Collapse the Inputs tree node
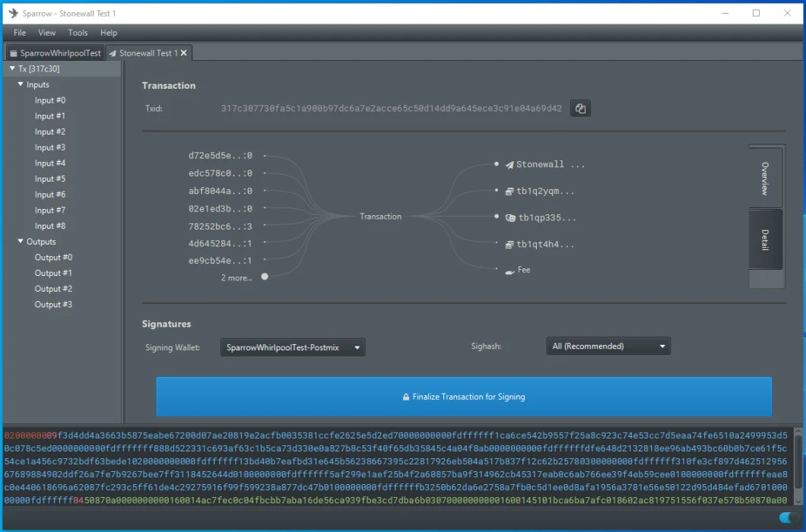806x532 pixels. coord(21,84)
